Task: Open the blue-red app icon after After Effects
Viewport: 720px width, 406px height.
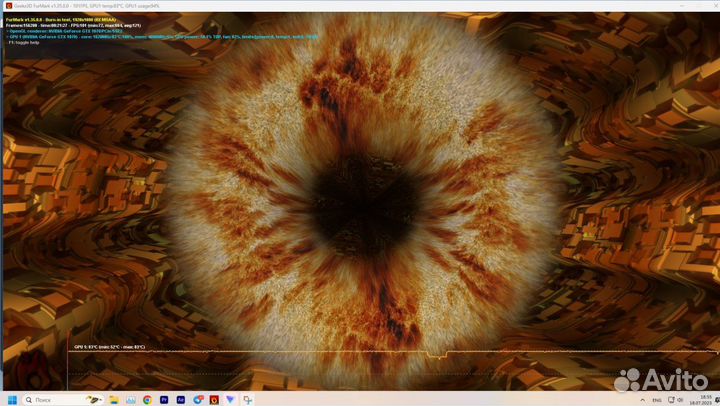Action: click(x=198, y=399)
